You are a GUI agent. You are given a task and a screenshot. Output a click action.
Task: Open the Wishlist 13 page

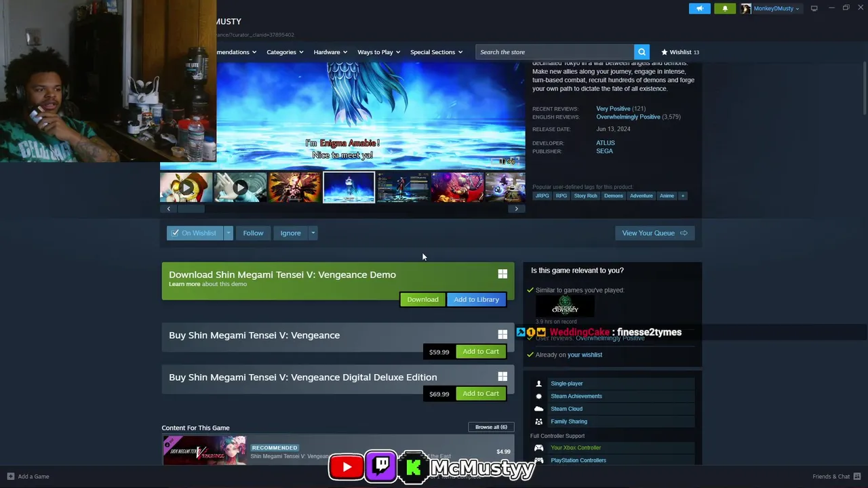(680, 52)
